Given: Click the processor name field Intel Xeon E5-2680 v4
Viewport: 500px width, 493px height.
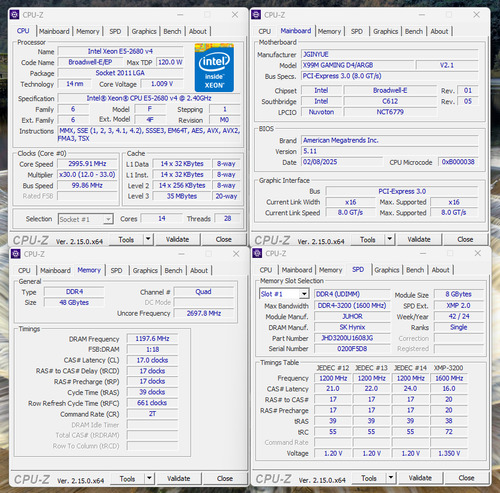Looking at the screenshot, I should [x=120, y=51].
